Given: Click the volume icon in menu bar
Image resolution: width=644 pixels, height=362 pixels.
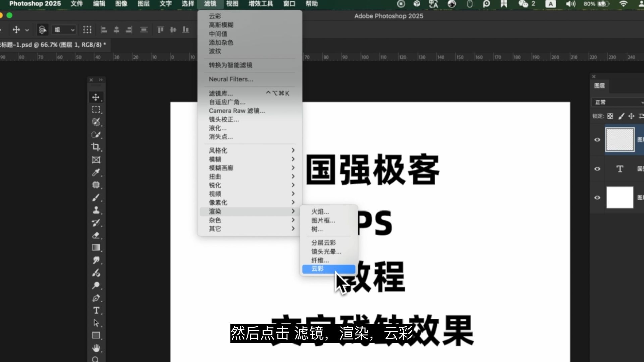Looking at the screenshot, I should (x=570, y=4).
